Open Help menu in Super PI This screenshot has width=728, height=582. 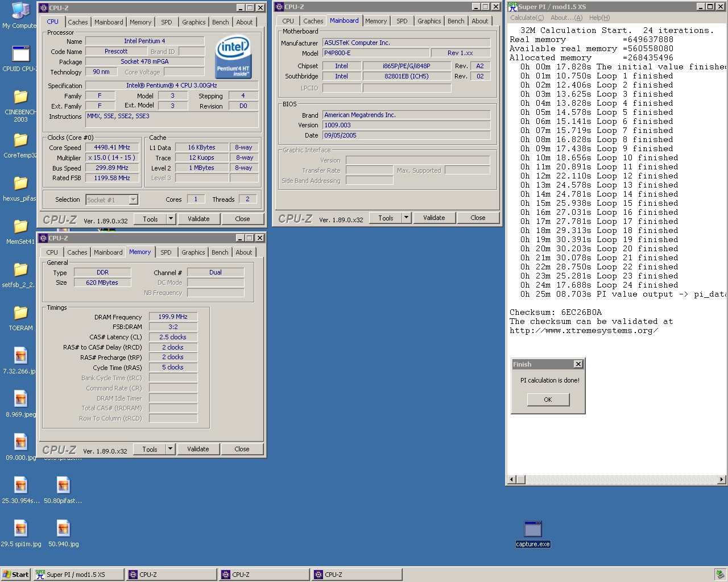(599, 18)
